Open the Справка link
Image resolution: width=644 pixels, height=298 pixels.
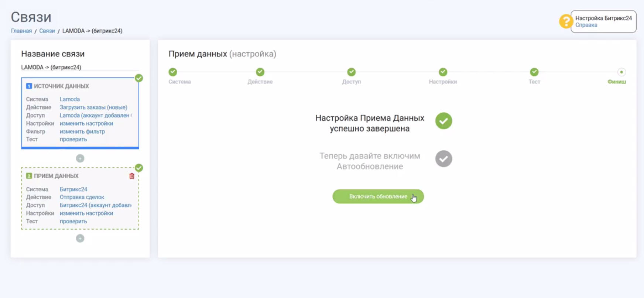pyautogui.click(x=586, y=25)
